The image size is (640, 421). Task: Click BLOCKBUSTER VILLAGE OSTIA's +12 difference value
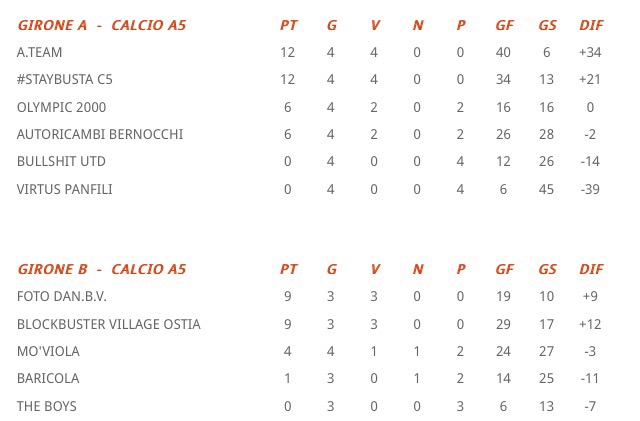pyautogui.click(x=590, y=324)
